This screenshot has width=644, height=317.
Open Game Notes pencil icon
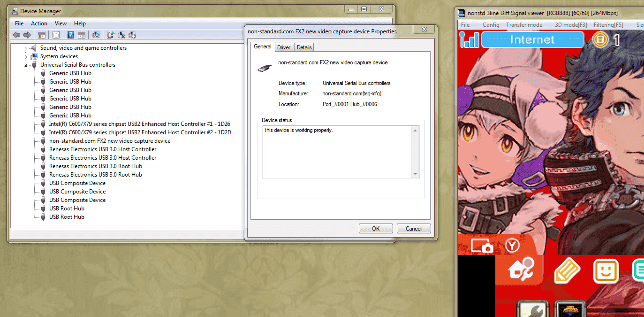(x=568, y=271)
